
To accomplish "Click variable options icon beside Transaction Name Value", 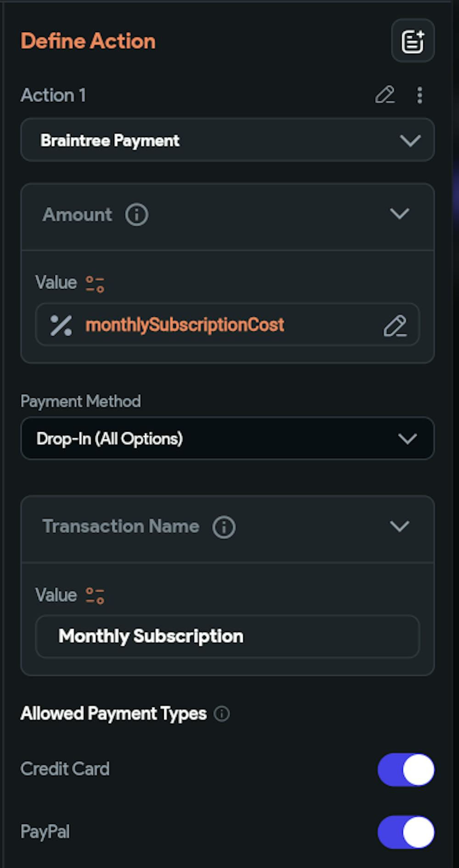I will click(x=95, y=595).
